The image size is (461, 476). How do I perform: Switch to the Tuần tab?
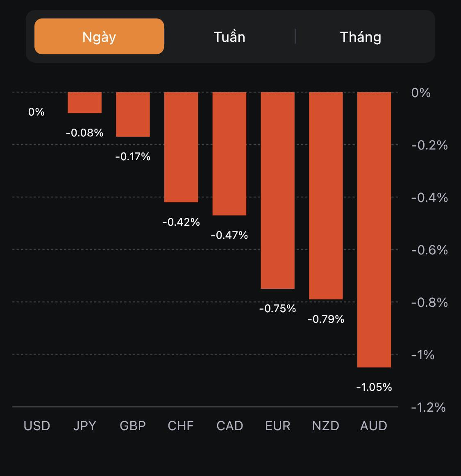point(229,36)
